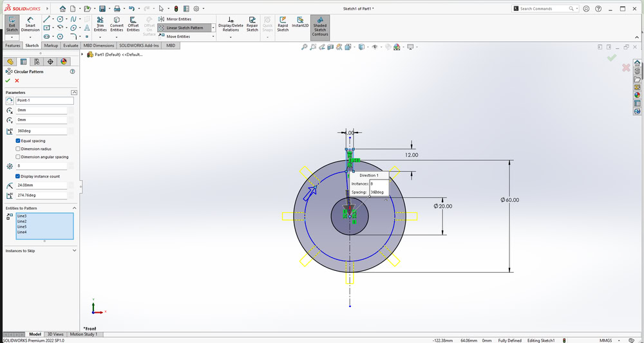
Task: Open the DisplayManager tab icon
Action: click(x=63, y=62)
